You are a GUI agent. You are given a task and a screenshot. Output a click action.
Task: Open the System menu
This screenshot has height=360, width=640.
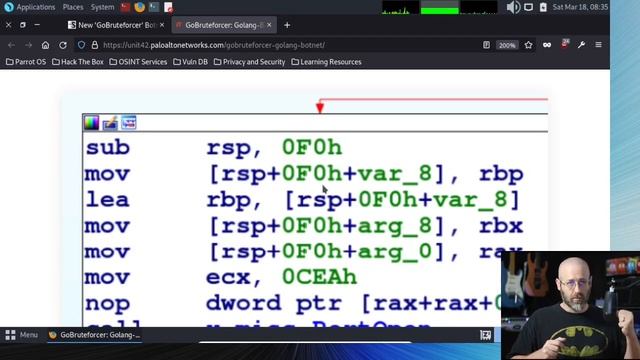click(x=102, y=7)
